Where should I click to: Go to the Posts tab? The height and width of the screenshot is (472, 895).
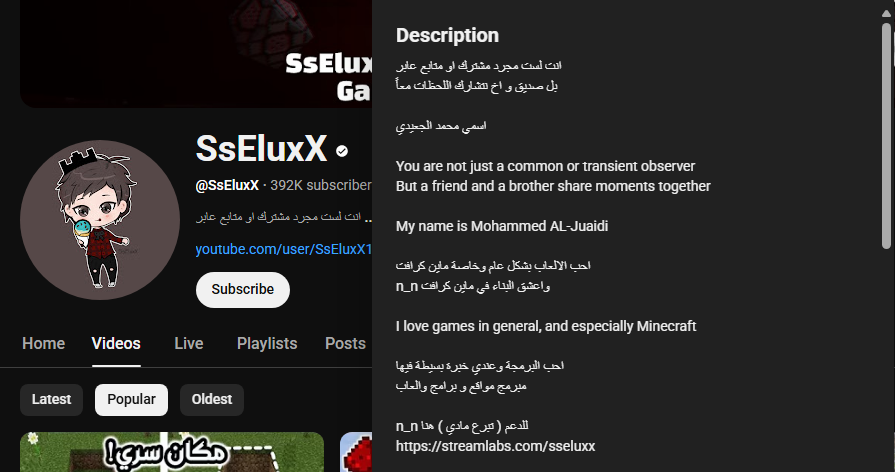click(x=345, y=344)
